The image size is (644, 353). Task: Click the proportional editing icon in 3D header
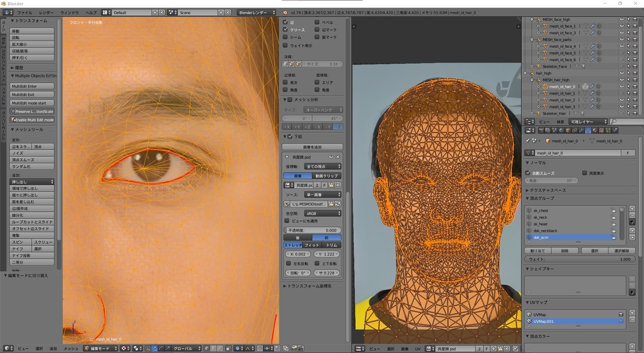coord(239,348)
